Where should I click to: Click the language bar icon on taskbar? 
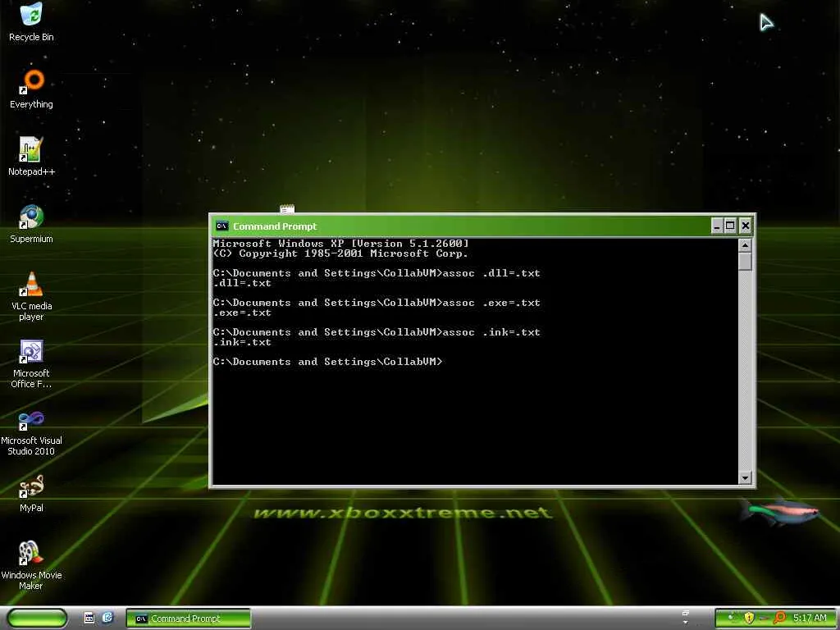coord(685,614)
